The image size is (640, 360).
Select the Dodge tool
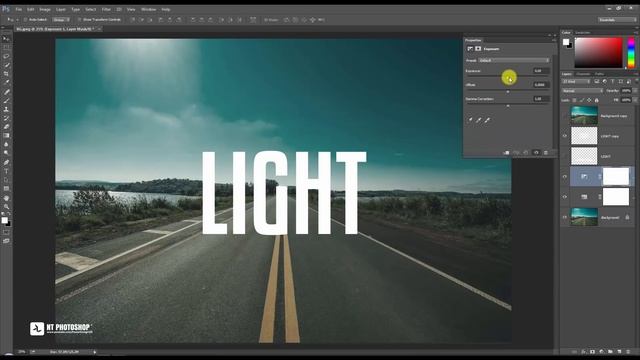[x=6, y=153]
